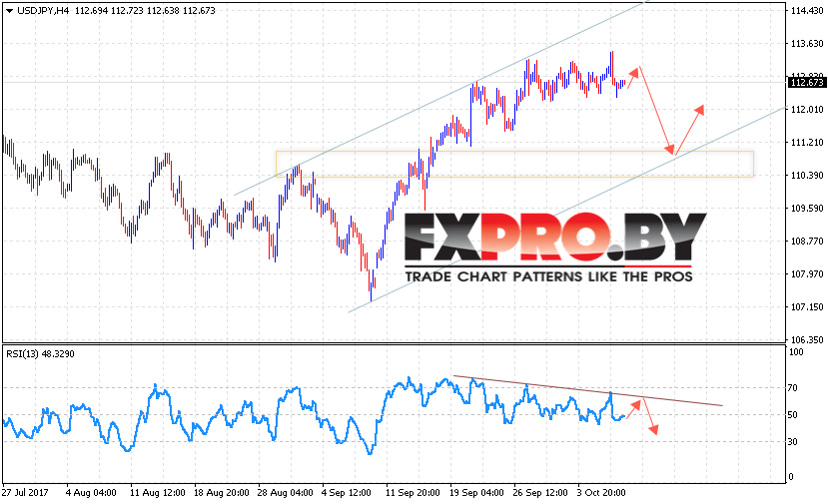
Task: Select the 4 Aug 04:00 time label
Action: pyautogui.click(x=91, y=493)
